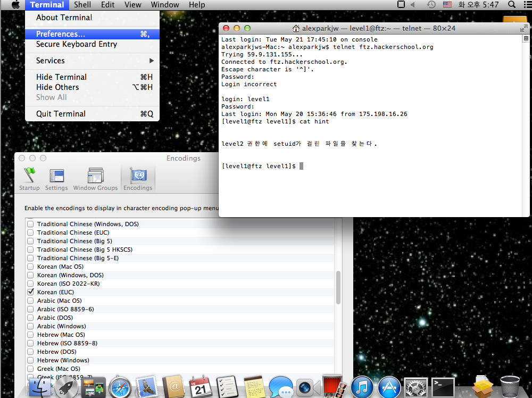
Task: Click the encodings list scrollbar thumb
Action: coord(338,287)
